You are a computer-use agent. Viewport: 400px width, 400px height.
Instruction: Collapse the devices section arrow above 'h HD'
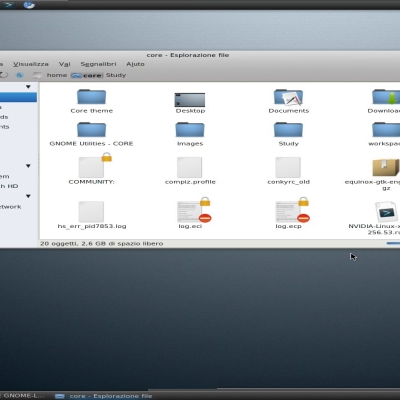(x=28, y=166)
